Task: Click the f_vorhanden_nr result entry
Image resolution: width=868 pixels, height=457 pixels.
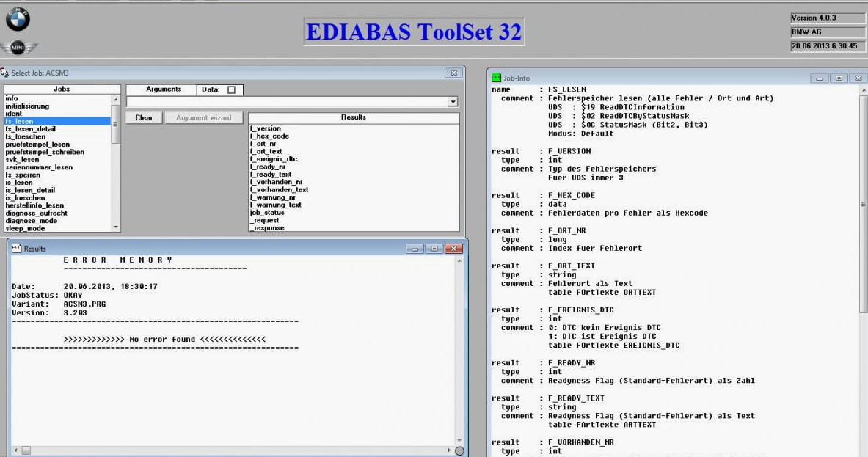Action: (276, 182)
